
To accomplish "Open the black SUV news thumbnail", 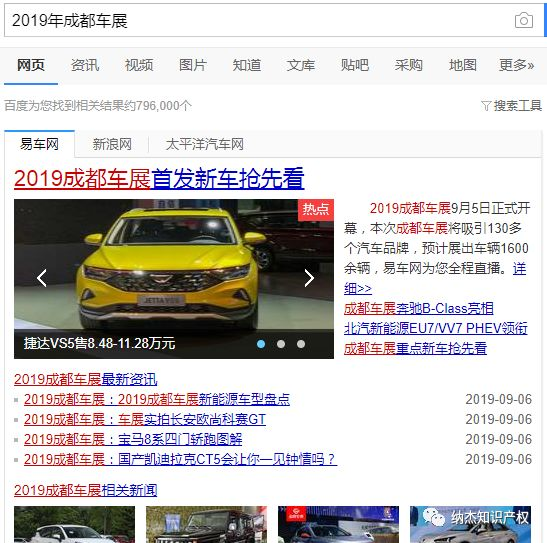I will click(206, 525).
